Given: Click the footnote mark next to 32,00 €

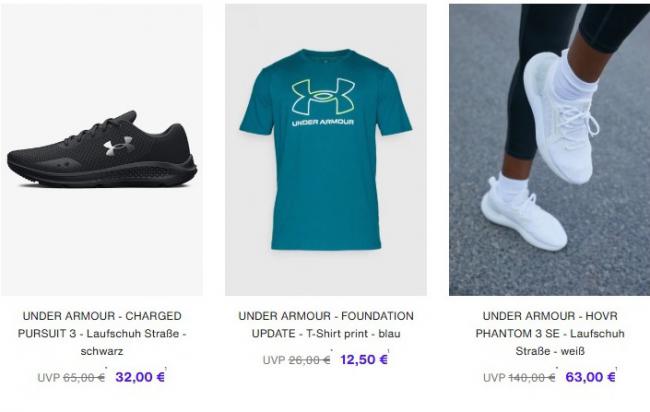Looking at the screenshot, I should pos(166,368).
